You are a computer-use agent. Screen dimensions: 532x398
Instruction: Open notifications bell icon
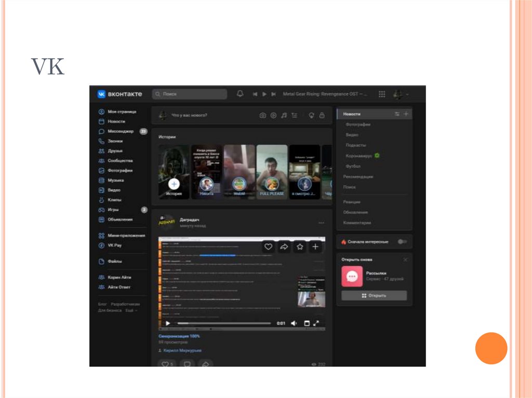point(240,93)
